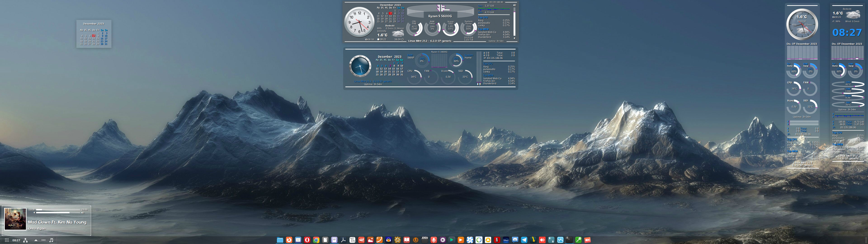Image resolution: width=868 pixels, height=244 pixels.
Task: Launch Telegram from the dock
Action: point(524,240)
